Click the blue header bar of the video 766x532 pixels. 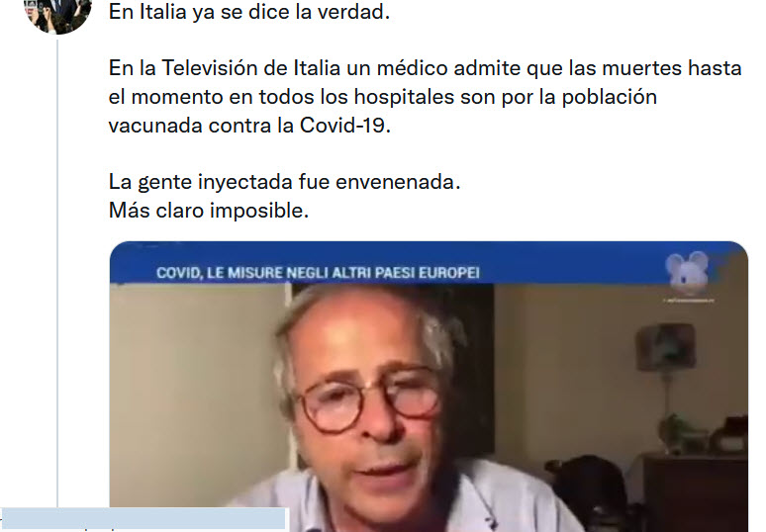coord(429,263)
